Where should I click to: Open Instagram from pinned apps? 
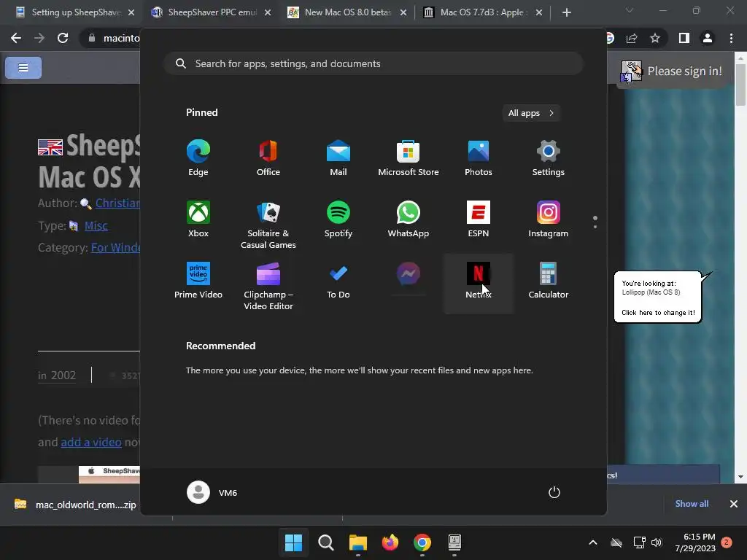(x=549, y=219)
